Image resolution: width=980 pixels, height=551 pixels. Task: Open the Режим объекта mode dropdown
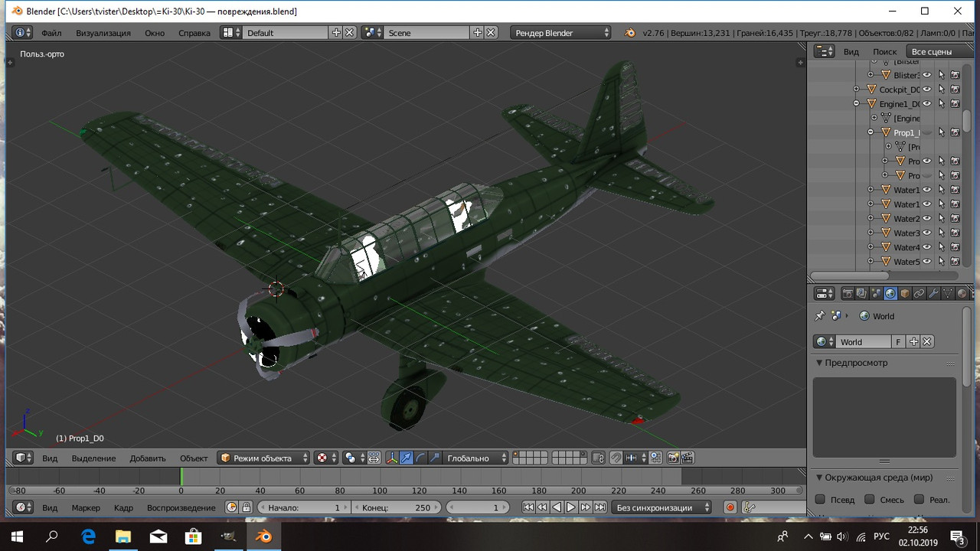[263, 458]
